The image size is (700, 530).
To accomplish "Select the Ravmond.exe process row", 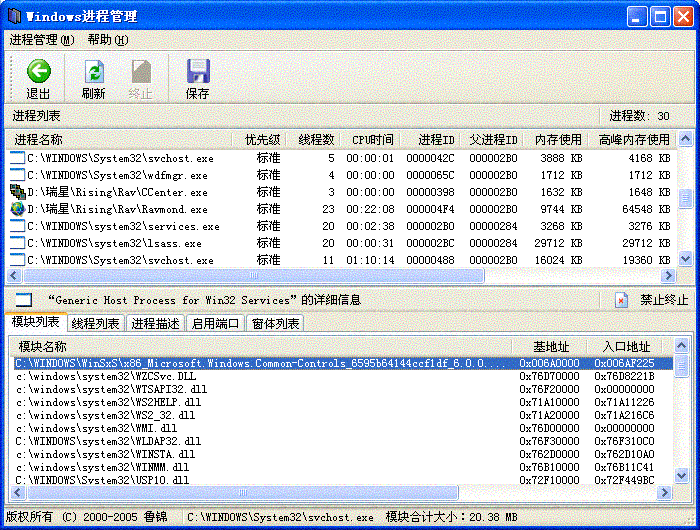I will point(341,209).
